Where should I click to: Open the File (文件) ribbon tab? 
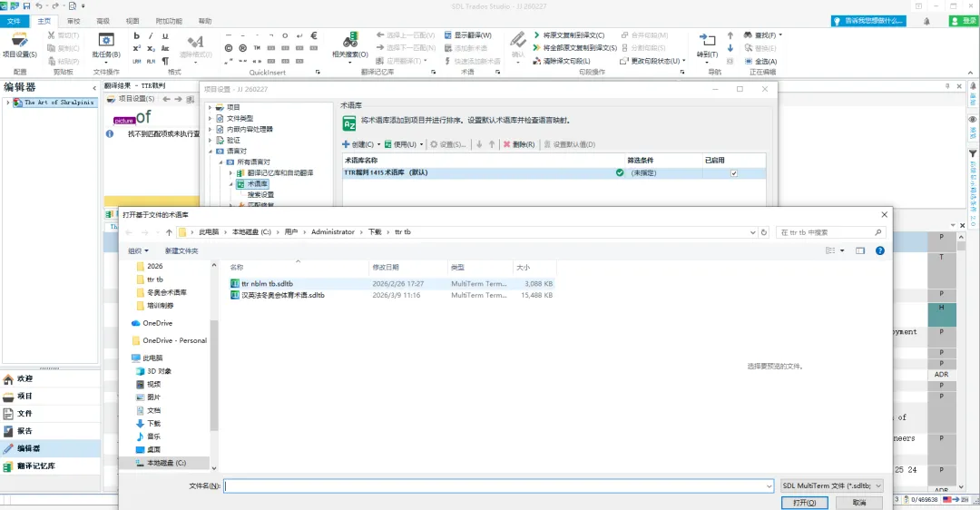click(x=14, y=21)
